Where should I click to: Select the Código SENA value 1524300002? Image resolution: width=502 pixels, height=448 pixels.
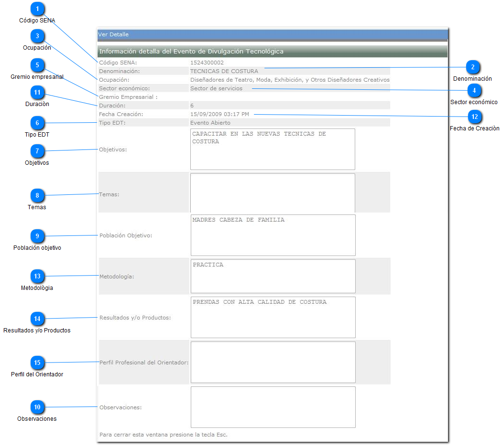tap(207, 63)
